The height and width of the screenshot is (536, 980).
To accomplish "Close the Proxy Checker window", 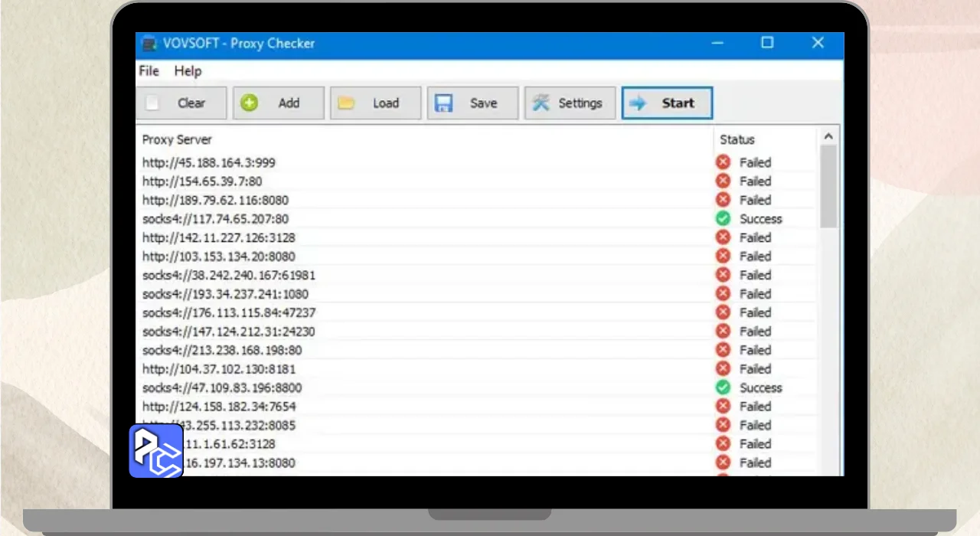I will [x=818, y=43].
